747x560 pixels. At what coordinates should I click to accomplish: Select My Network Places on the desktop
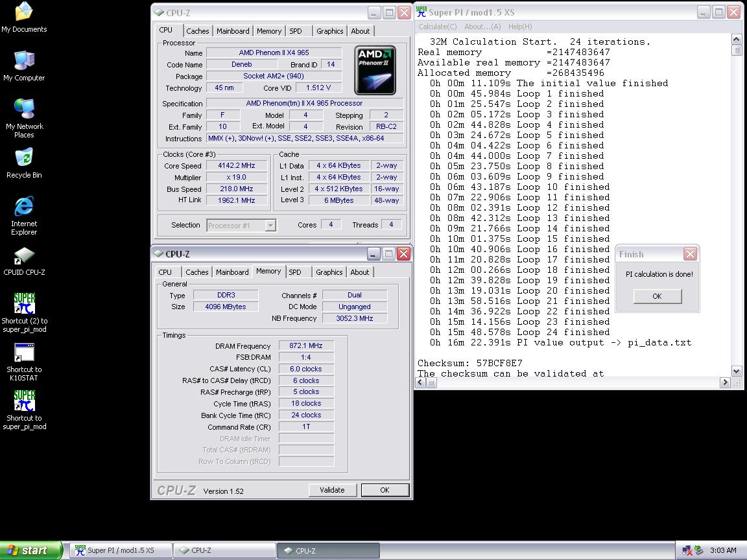coord(24,119)
